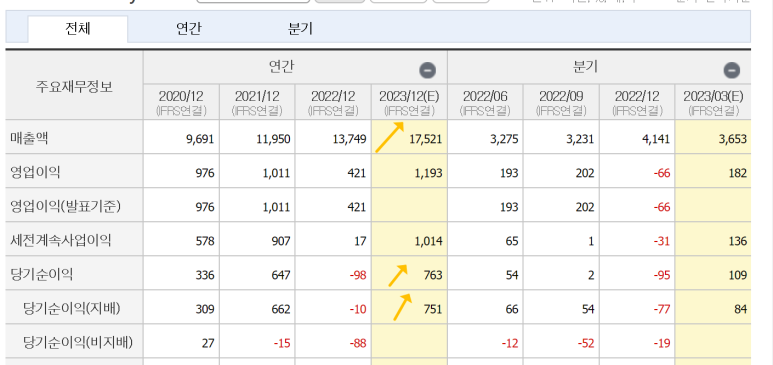
Task: Switch to the 연간 tab
Action: coord(189,29)
